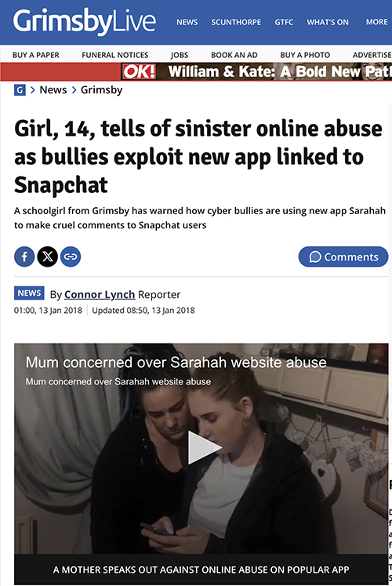Open the Comments section button
392x586 pixels.
click(343, 257)
